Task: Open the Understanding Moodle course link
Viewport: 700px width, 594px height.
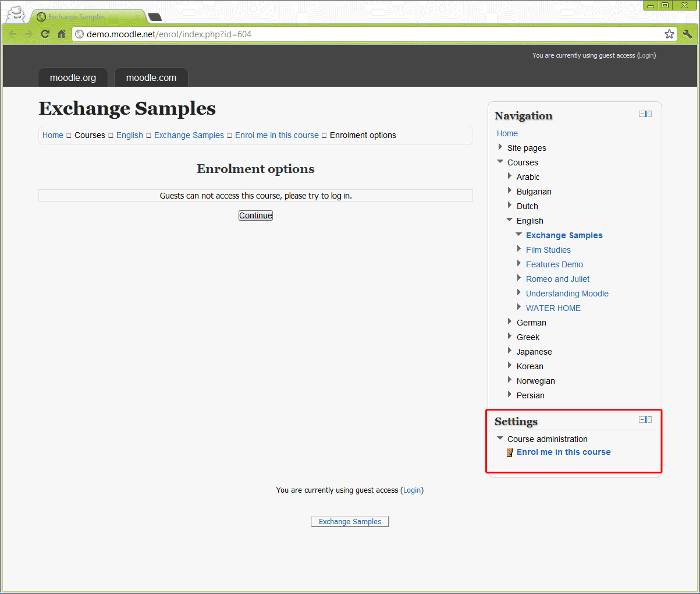Action: pyautogui.click(x=567, y=294)
